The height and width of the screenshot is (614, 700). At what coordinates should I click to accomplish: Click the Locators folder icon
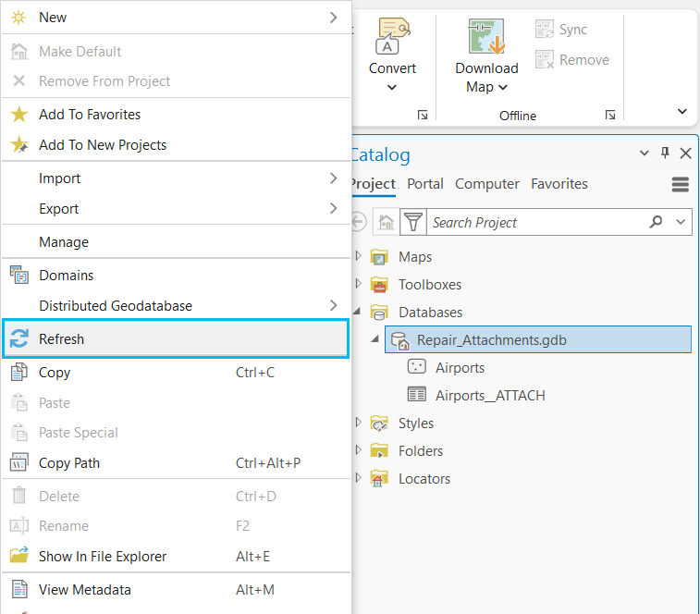click(x=379, y=478)
